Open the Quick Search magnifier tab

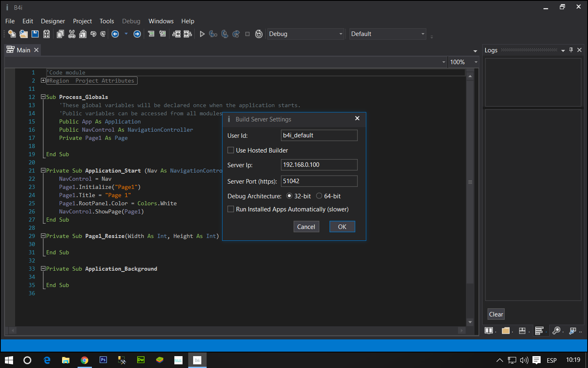556,331
